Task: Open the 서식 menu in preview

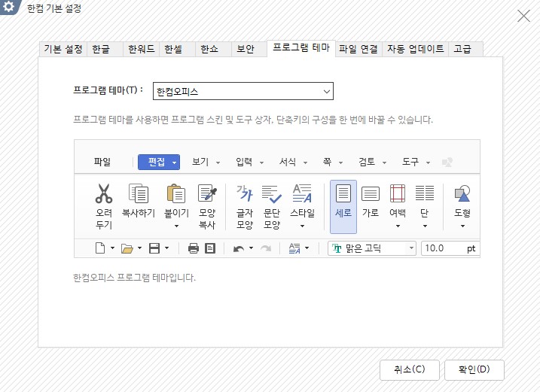Action: point(293,162)
